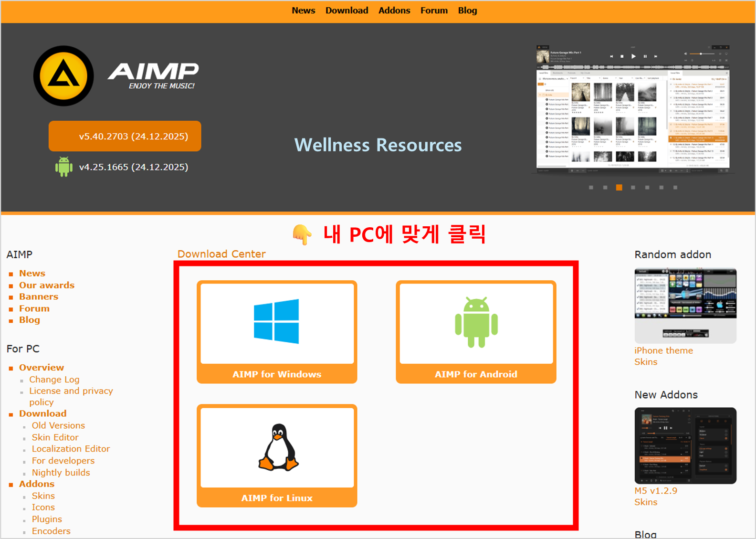Open Encoders in the left sidebar

coord(51,531)
